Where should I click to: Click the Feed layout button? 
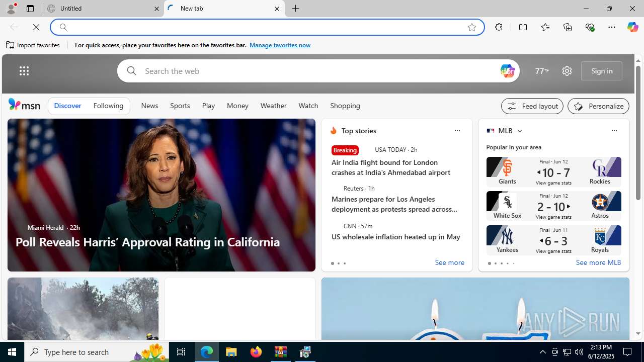(x=532, y=106)
